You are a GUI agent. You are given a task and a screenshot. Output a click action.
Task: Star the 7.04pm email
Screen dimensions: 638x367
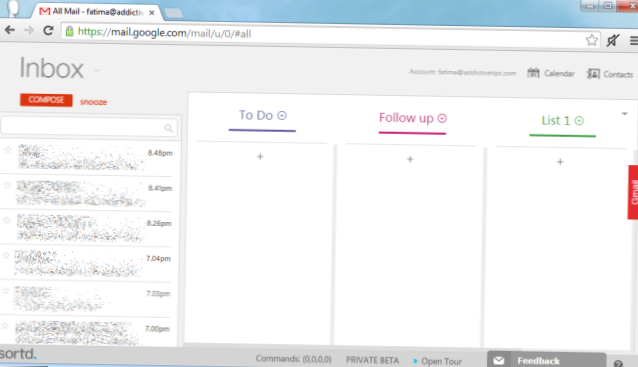(x=6, y=256)
